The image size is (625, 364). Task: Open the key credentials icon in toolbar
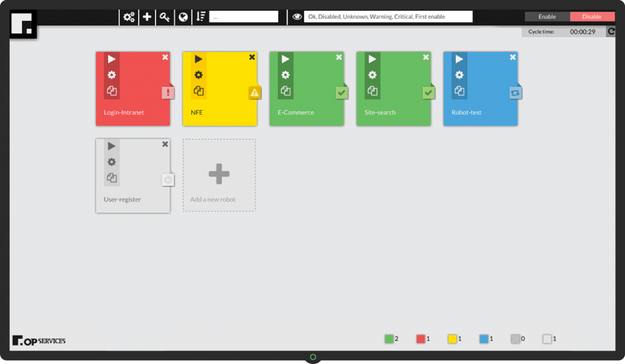(x=165, y=16)
